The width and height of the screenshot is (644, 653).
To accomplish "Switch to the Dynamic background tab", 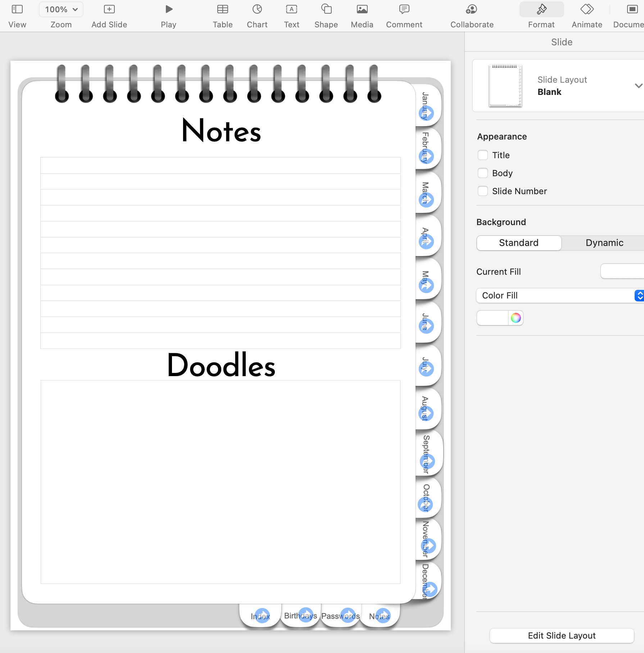I will (604, 243).
